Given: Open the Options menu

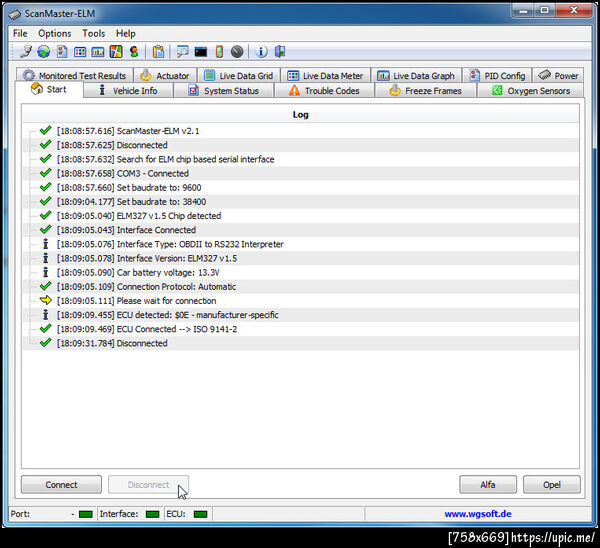Looking at the screenshot, I should pos(55,33).
